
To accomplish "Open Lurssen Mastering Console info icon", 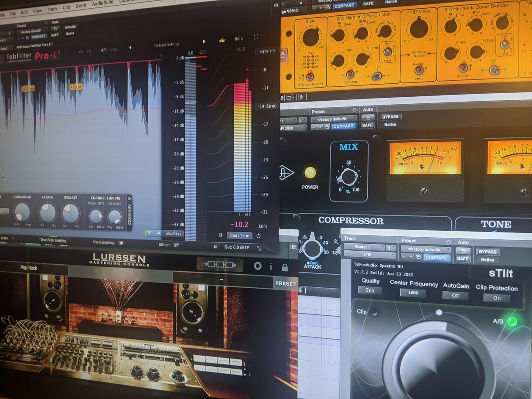I will click(271, 266).
